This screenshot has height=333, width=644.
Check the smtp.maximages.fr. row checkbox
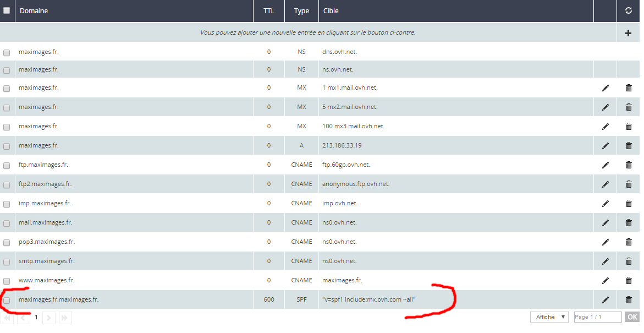(x=7, y=262)
